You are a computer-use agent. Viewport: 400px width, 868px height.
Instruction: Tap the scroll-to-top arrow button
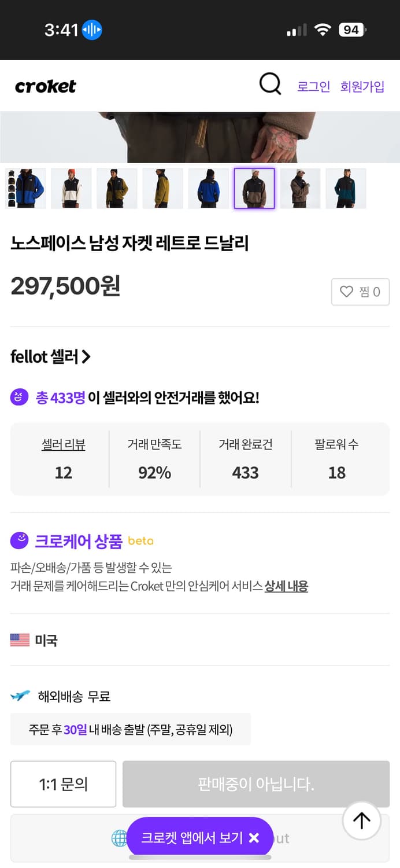pyautogui.click(x=361, y=821)
